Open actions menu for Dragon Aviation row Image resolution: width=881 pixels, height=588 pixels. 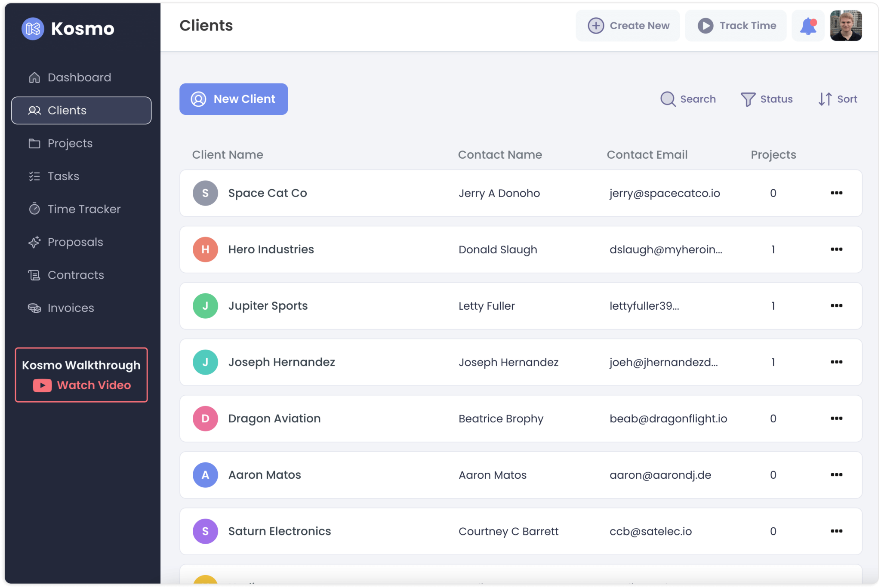click(836, 419)
